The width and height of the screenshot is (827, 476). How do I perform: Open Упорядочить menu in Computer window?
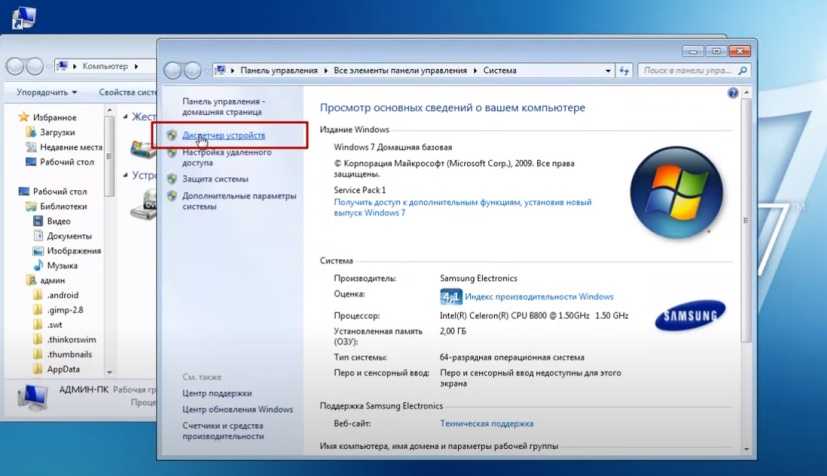coord(46,92)
